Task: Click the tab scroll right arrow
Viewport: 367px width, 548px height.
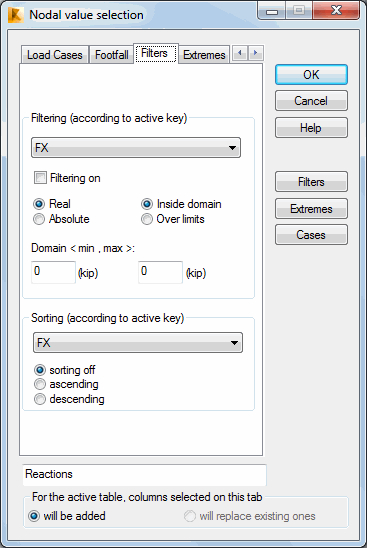Action: point(256,53)
